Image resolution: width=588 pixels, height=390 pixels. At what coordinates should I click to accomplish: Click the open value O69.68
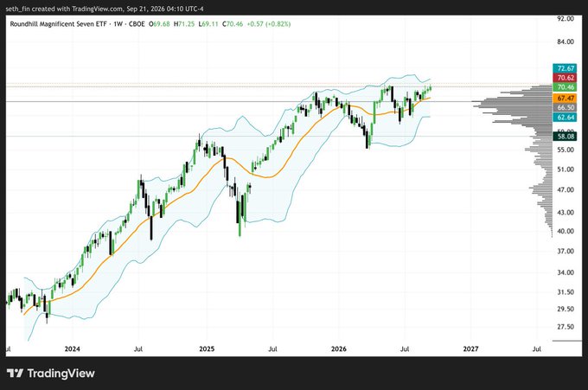[159, 24]
